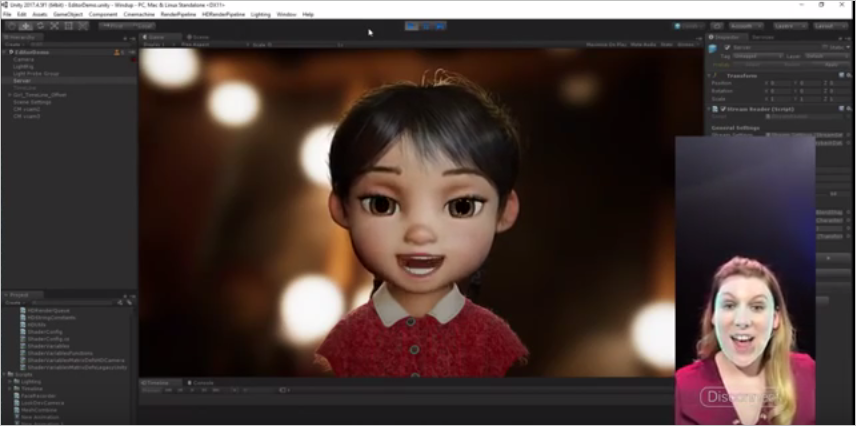
Task: Toggle Mute Audio in Game view
Action: pos(643,45)
